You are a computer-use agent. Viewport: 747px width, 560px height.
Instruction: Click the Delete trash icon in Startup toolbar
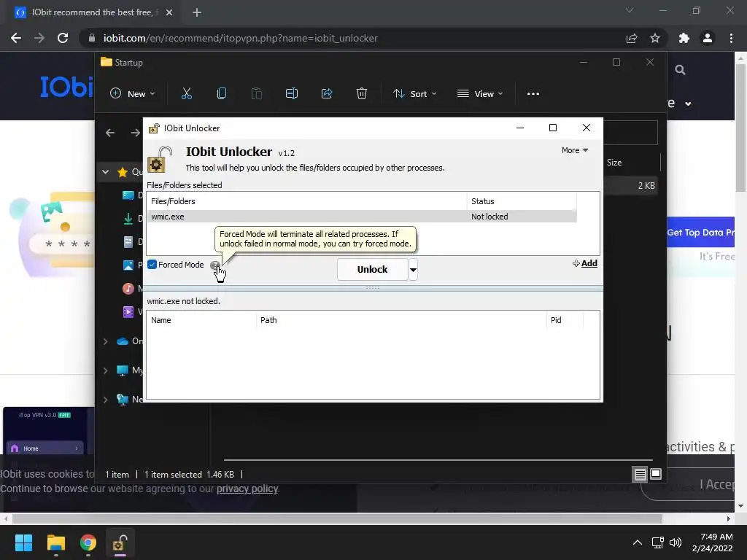pyautogui.click(x=362, y=94)
